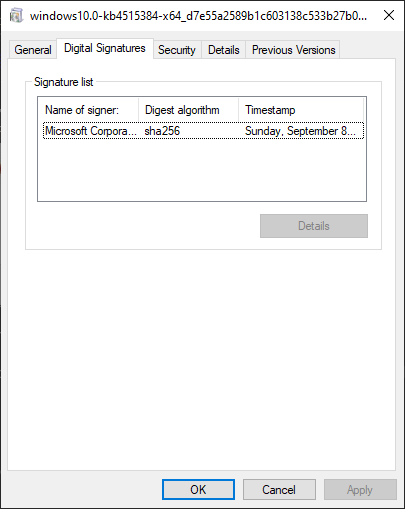
Task: Click the Signature list group label
Action: (x=64, y=82)
